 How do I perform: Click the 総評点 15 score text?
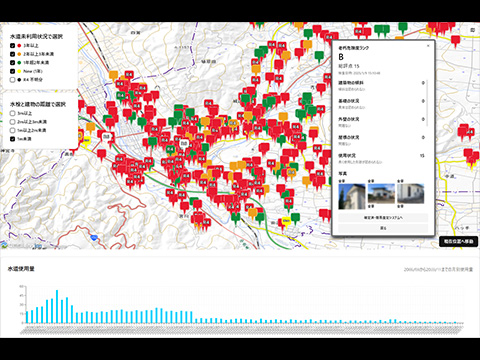(349, 66)
